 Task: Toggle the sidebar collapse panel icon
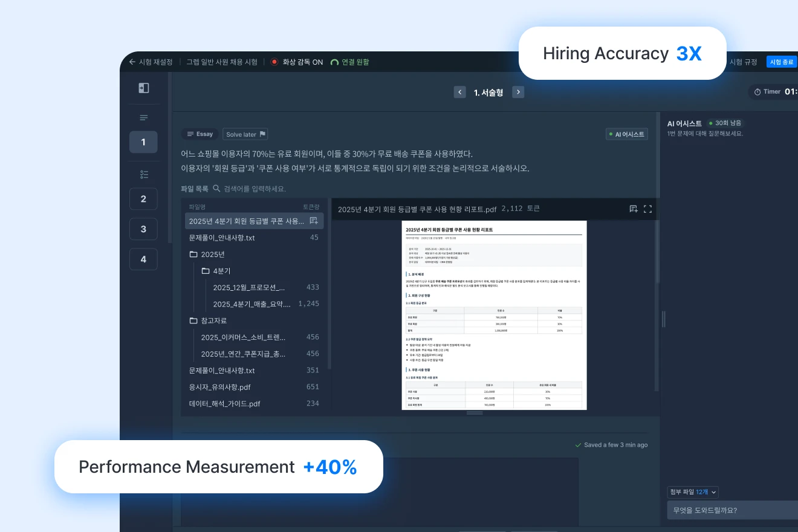143,88
